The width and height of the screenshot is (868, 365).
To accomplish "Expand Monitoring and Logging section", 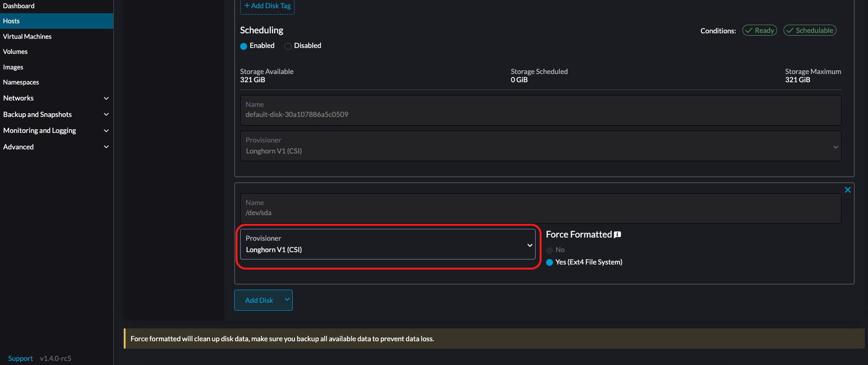I will [106, 131].
